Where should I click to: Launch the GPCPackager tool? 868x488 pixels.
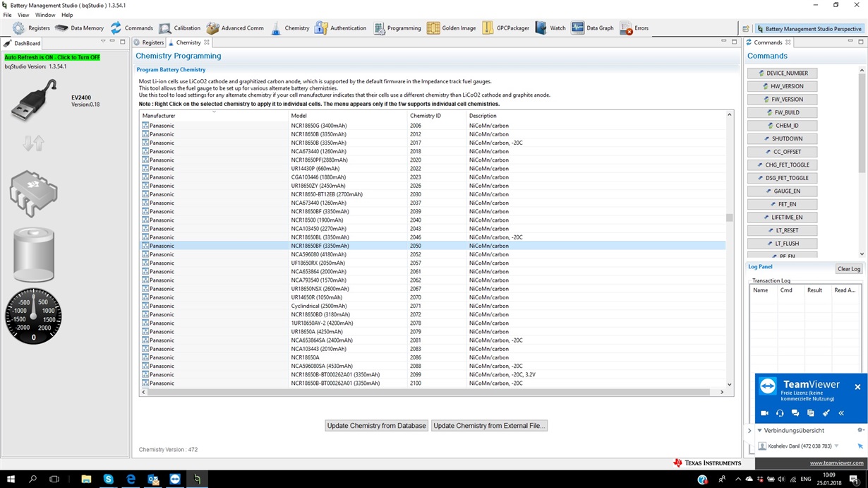[x=505, y=28]
